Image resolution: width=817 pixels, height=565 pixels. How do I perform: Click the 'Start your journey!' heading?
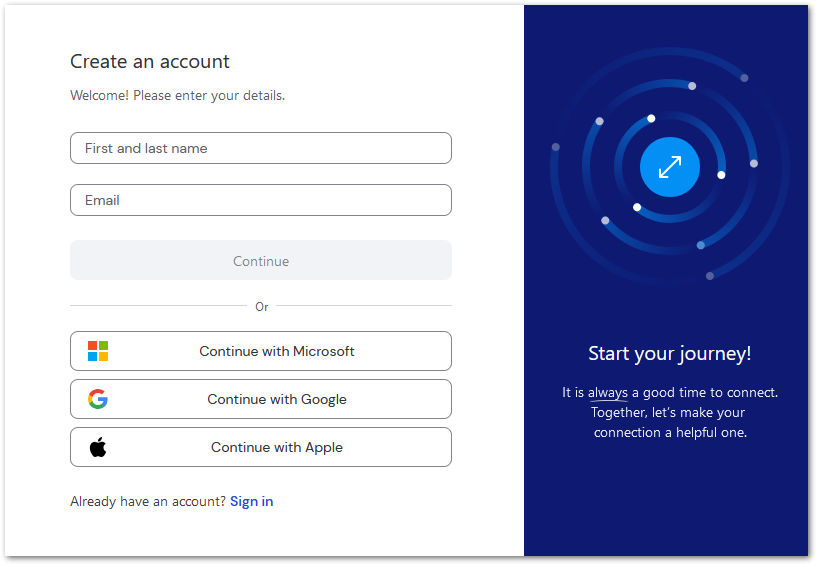[670, 354]
